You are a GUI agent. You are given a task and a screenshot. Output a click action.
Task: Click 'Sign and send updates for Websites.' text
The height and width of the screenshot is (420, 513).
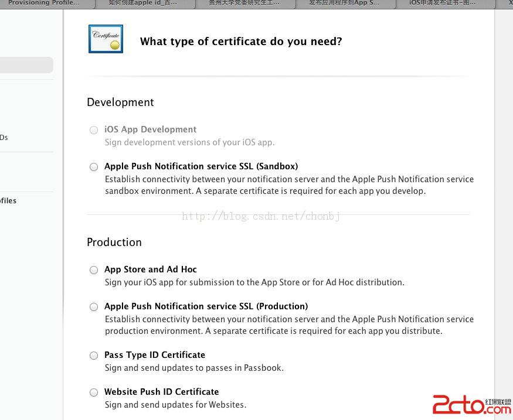pos(176,405)
